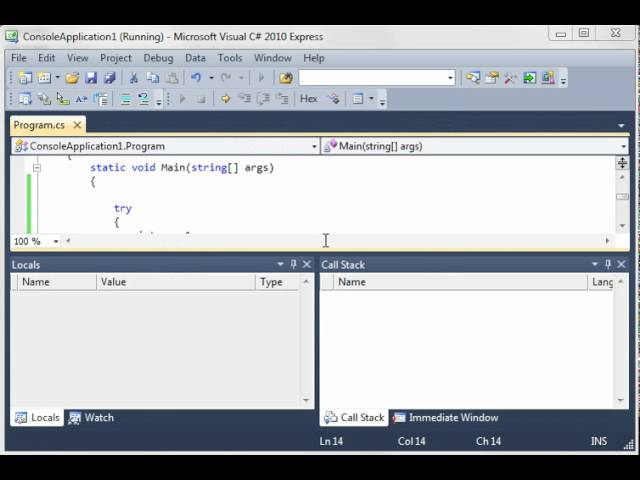640x480 pixels.
Task: Click the Step Into debug icon
Action: coord(244,99)
